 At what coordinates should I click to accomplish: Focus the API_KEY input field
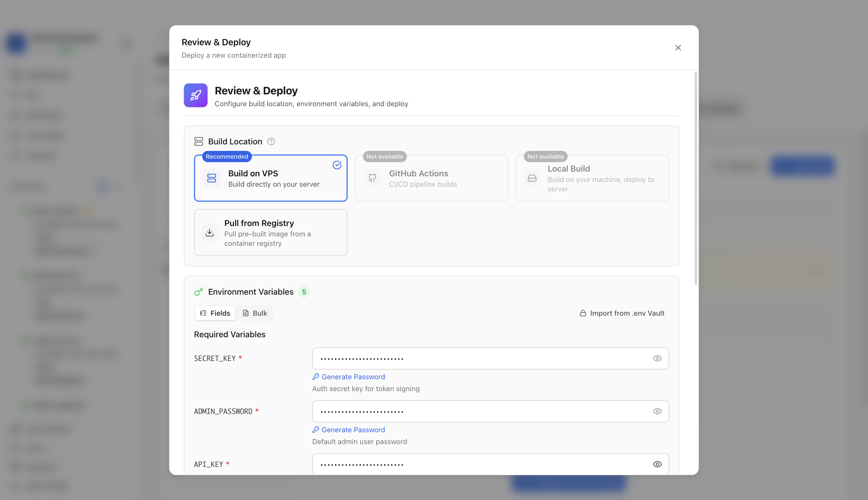(x=490, y=464)
